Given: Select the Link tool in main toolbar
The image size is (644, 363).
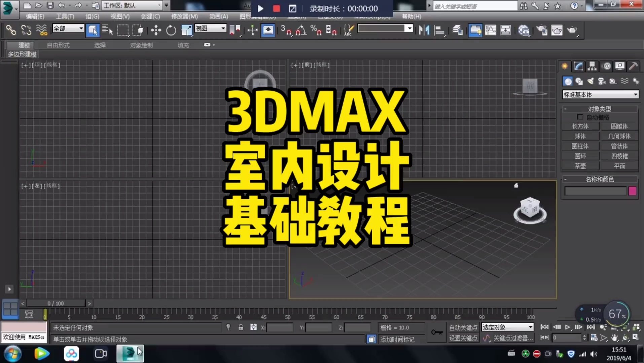Looking at the screenshot, I should tap(11, 30).
